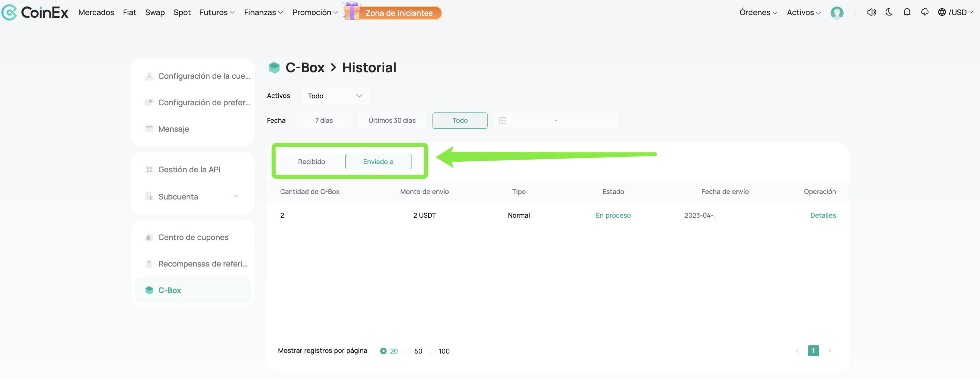The image size is (980, 379).
Task: Click the C-Box sidebar cube icon
Action: tap(149, 290)
